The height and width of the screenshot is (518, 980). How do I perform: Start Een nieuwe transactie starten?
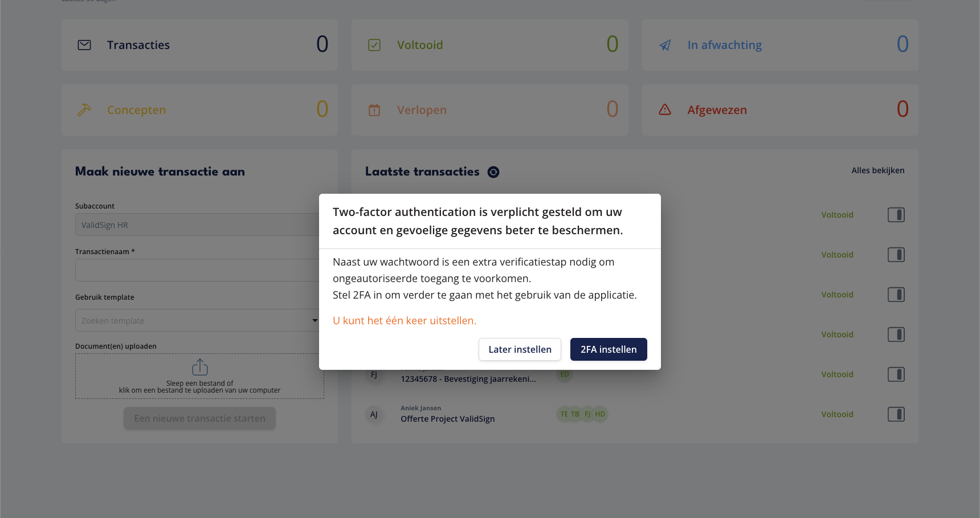click(199, 418)
